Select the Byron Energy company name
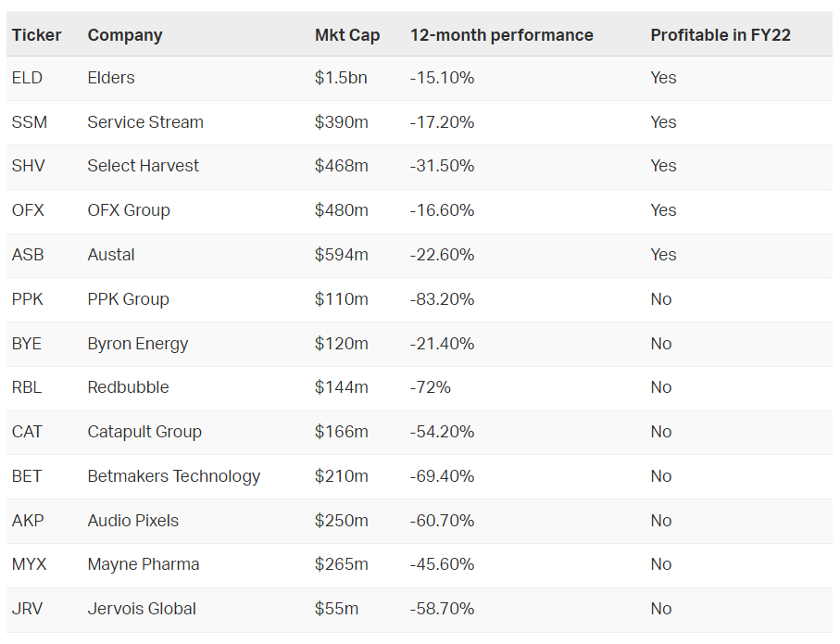This screenshot has height=644, width=840. tap(138, 344)
